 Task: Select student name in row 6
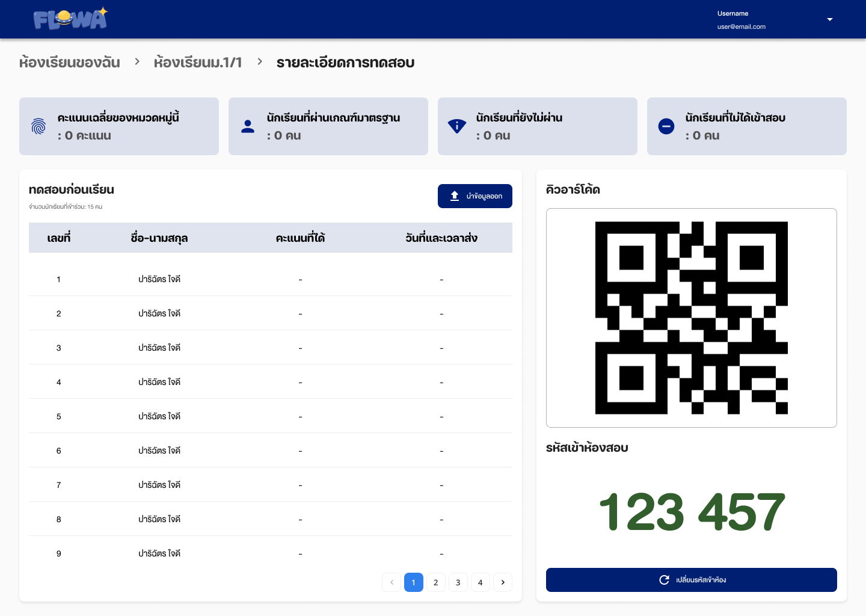[159, 451]
